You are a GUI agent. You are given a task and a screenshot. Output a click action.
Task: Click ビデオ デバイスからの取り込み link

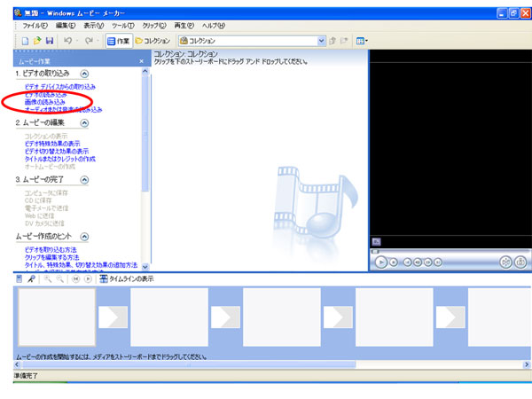point(60,87)
